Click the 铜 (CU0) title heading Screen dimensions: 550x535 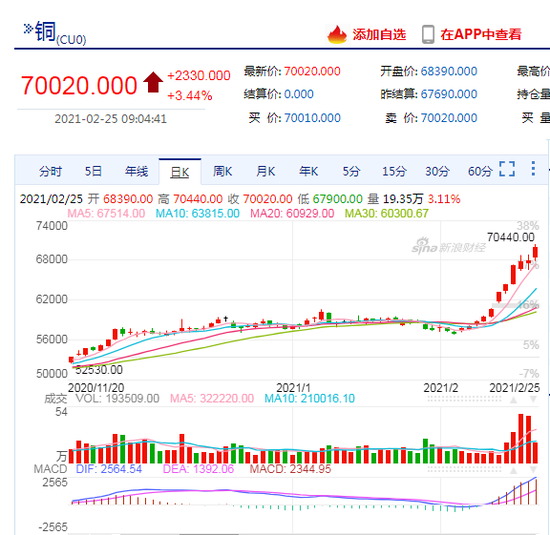[55, 33]
